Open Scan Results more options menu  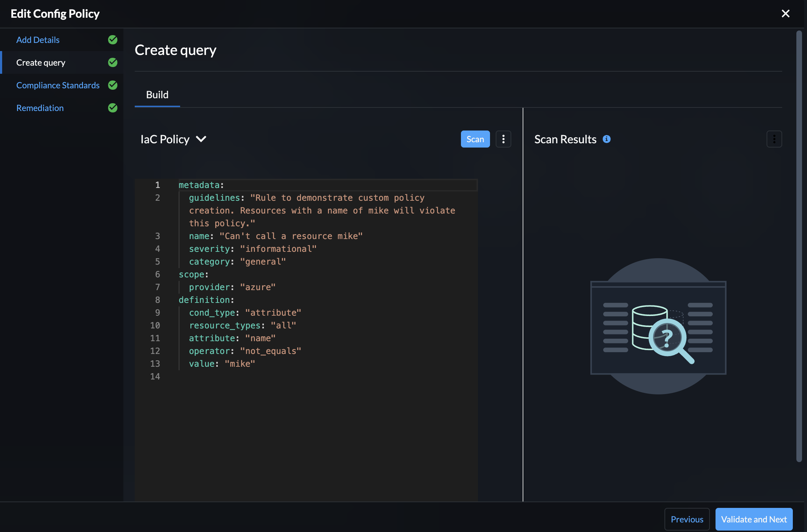(774, 139)
